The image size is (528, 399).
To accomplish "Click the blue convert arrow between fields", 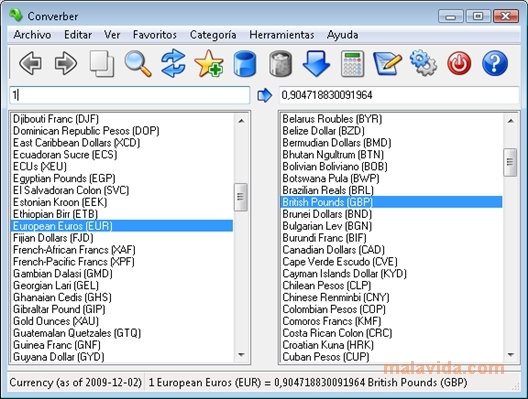I will [x=264, y=95].
